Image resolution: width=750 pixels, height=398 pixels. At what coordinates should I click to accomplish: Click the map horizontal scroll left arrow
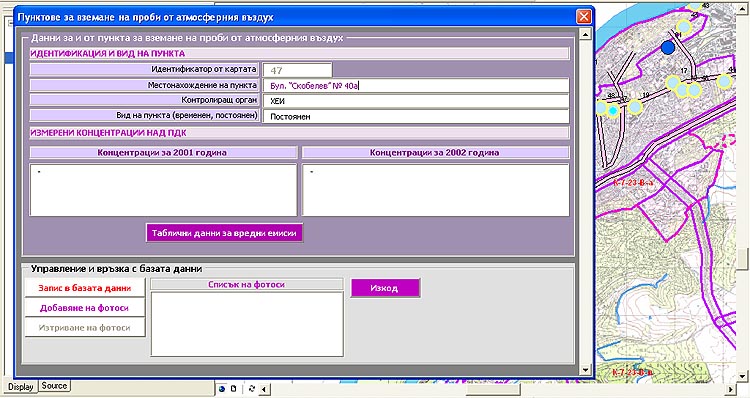tap(264, 389)
